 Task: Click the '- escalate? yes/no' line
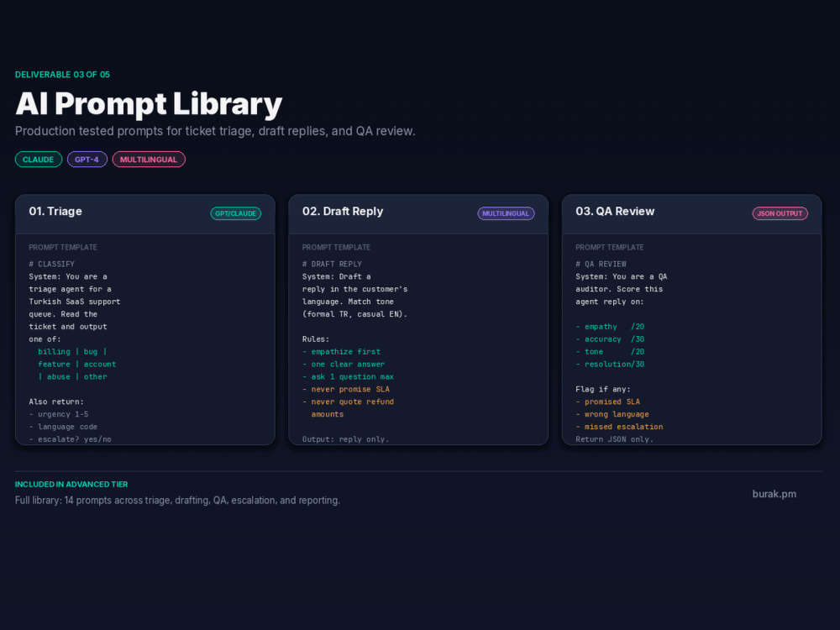71,439
